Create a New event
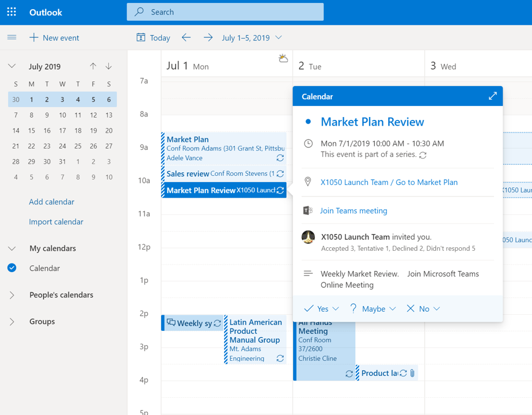 54,37
